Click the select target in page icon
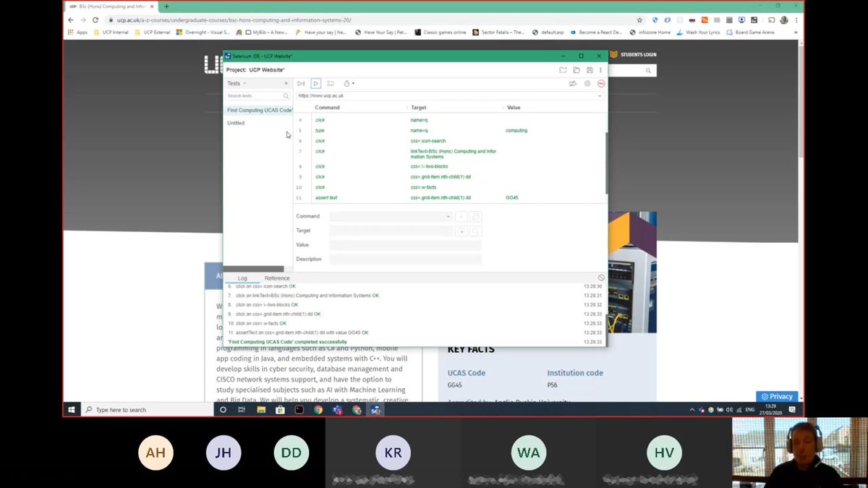 click(462, 231)
